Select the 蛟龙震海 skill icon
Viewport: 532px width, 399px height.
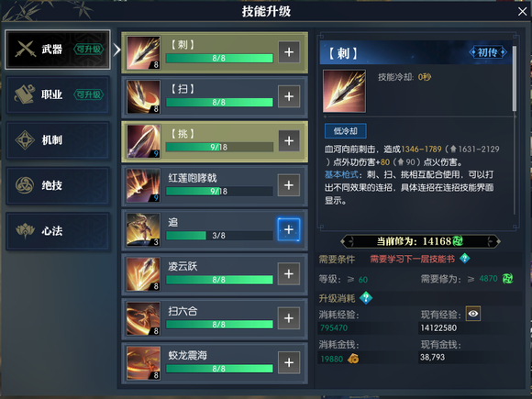(x=143, y=363)
